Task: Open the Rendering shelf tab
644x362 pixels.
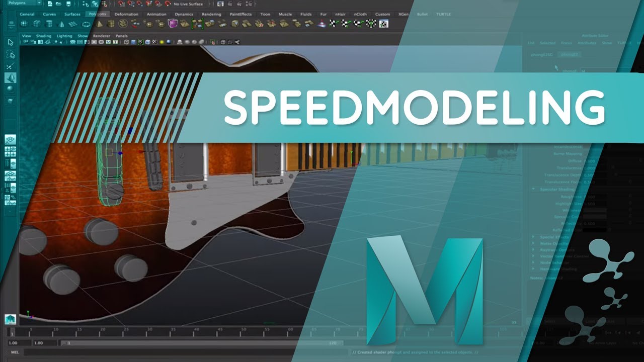Action: (211, 14)
